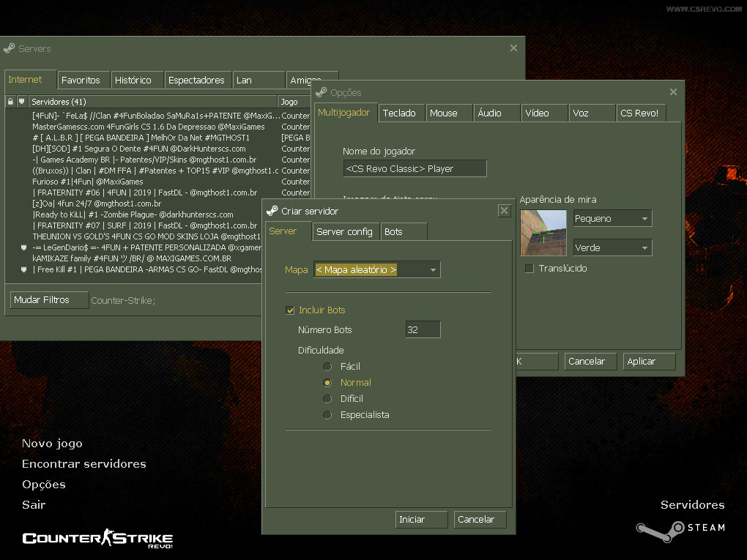Switch to Espectadores tab in Servers
747x560 pixels.
tap(198, 80)
